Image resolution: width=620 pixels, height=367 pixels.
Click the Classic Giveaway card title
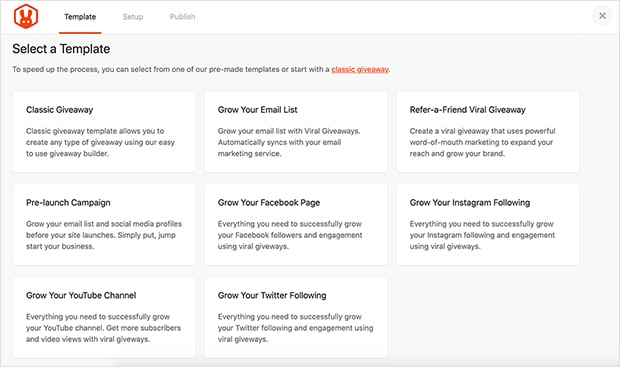click(x=60, y=110)
